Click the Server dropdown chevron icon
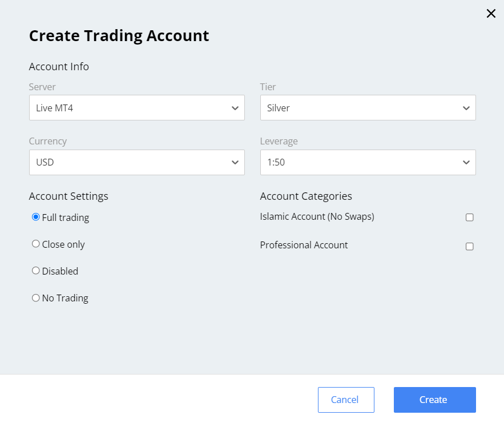The width and height of the screenshot is (504, 423). [235, 107]
